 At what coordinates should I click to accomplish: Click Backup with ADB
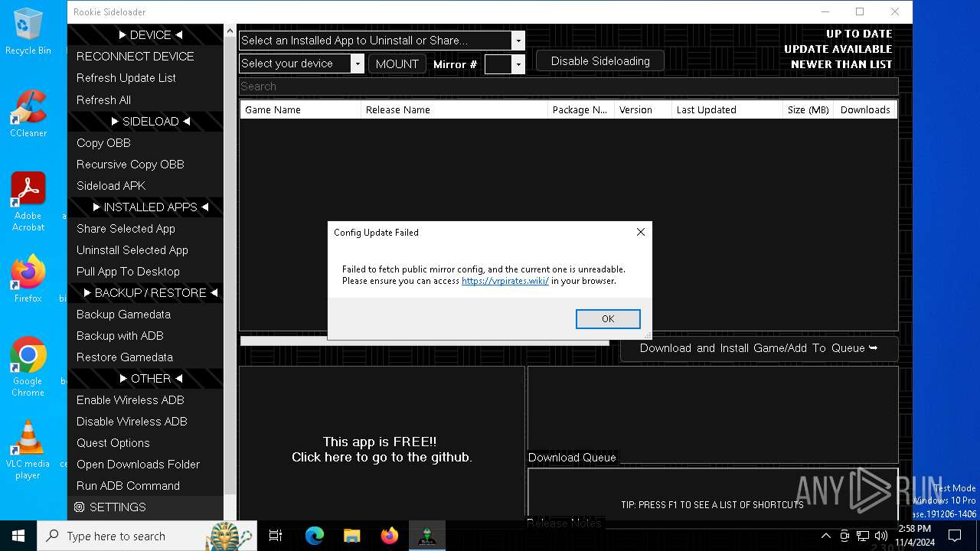[145, 336]
